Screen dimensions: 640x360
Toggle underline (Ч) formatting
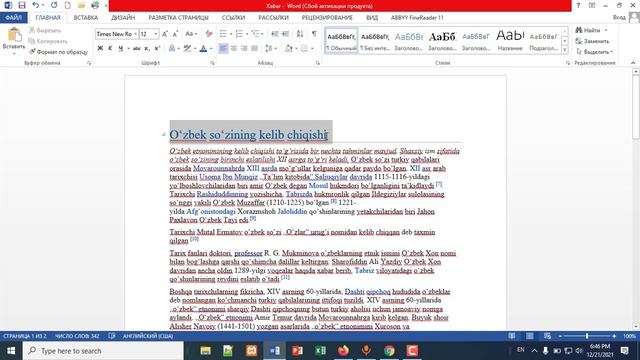[x=121, y=49]
